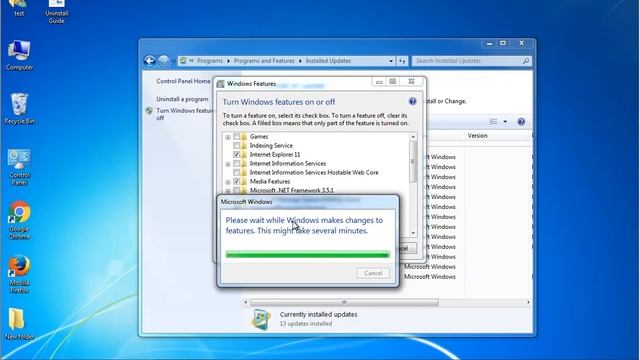The width and height of the screenshot is (640, 360).
Task: Click the features list scroll up arrow
Action: [x=413, y=137]
